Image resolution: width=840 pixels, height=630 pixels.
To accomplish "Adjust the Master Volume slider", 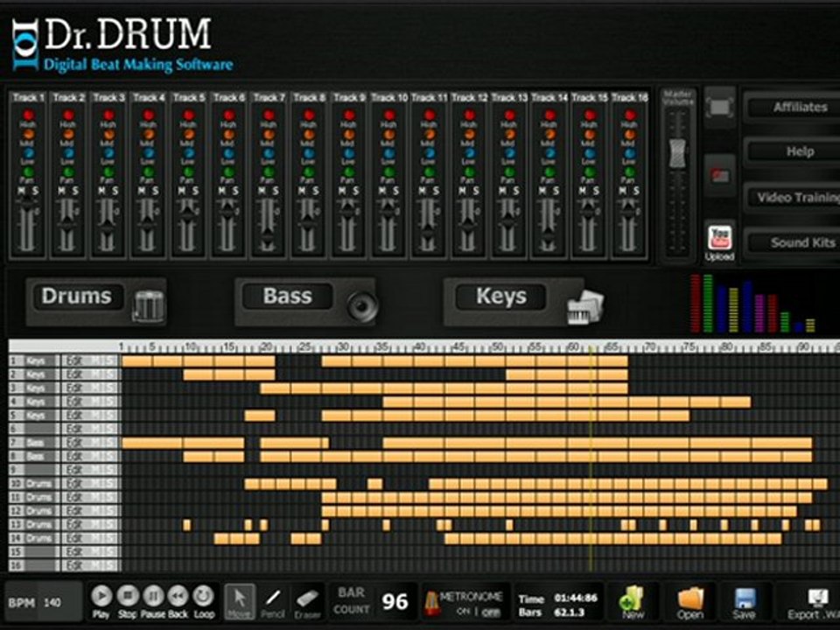I will point(677,152).
